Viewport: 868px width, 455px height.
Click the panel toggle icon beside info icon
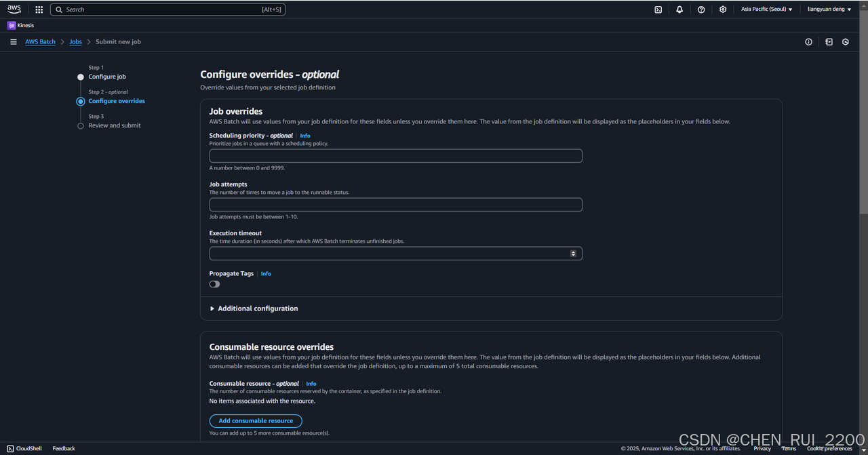829,42
